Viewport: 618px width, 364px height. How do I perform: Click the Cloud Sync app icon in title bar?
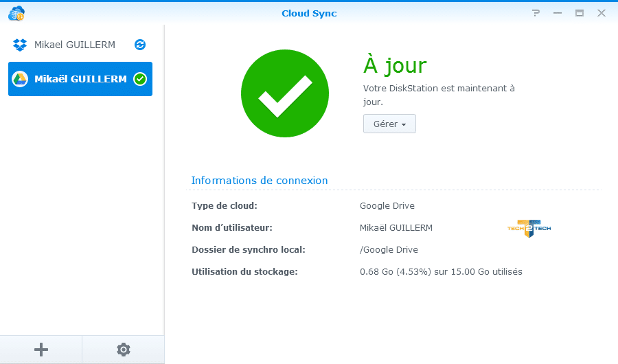(16, 12)
